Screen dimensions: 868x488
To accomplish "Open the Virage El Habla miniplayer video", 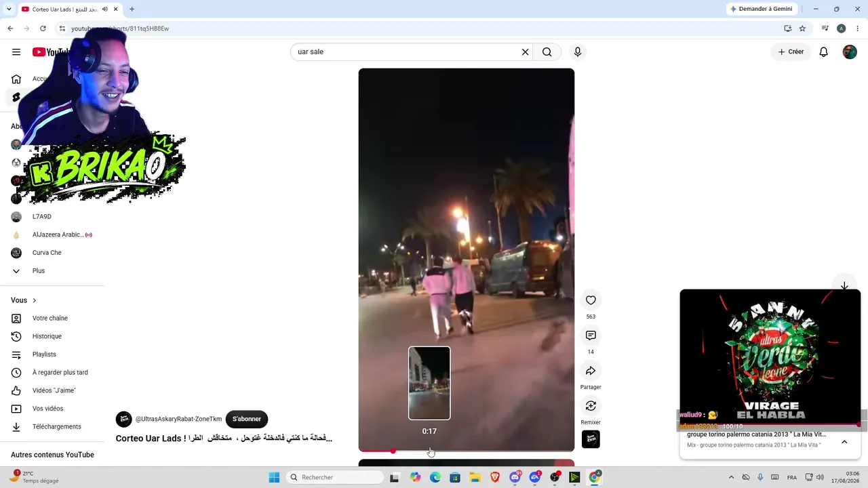I will (x=770, y=357).
